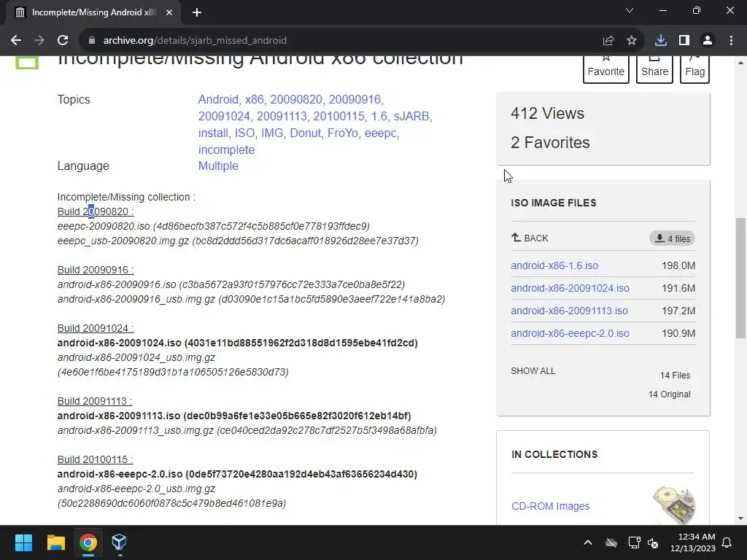The height and width of the screenshot is (560, 747).
Task: Open tab search chevron in title bar
Action: [x=630, y=10]
